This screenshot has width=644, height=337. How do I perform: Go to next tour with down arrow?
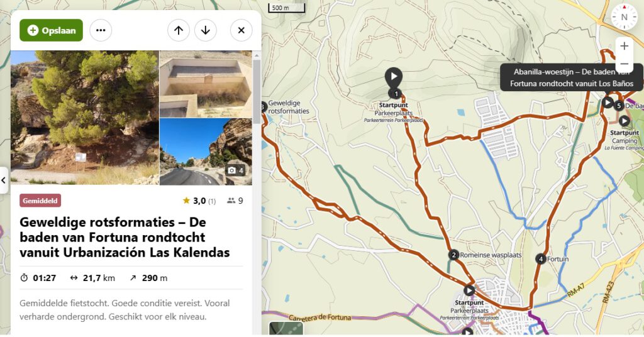(206, 30)
